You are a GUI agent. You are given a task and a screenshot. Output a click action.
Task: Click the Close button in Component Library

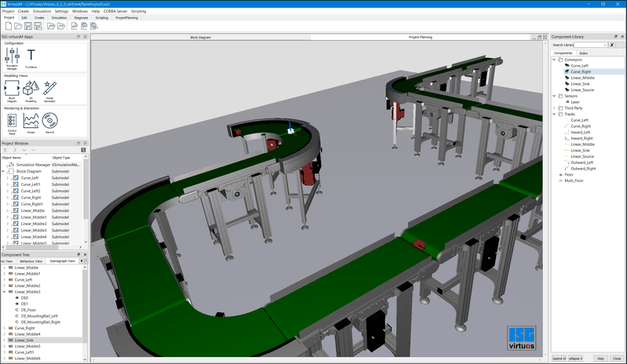click(617, 358)
